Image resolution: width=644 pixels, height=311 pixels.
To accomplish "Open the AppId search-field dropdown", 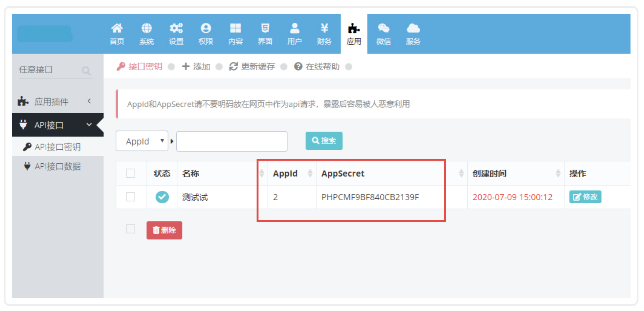I will [x=142, y=141].
